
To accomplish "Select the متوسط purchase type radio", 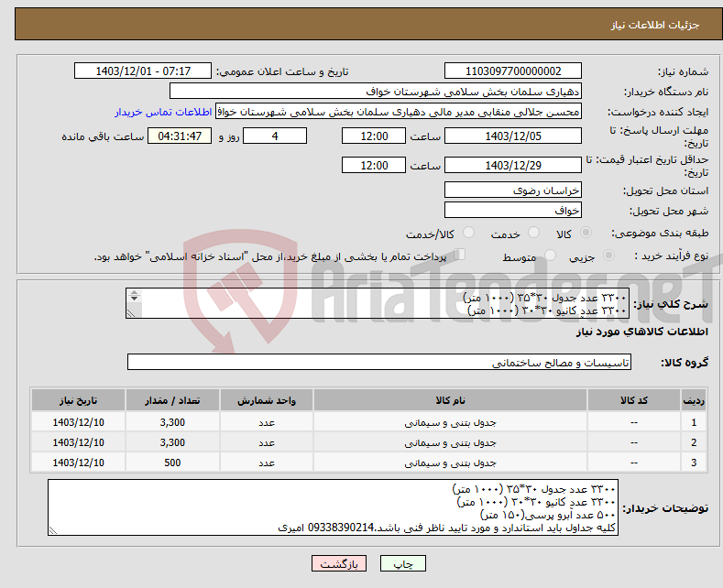I will click(550, 256).
